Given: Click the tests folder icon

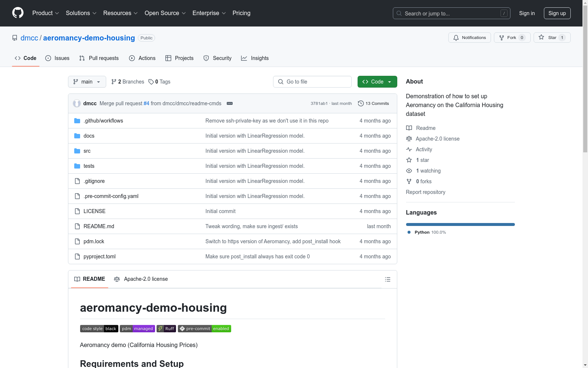Looking at the screenshot, I should tap(77, 166).
